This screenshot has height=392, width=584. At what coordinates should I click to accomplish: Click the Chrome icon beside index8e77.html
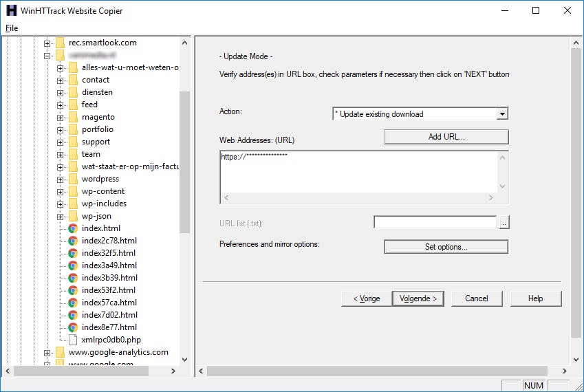click(x=73, y=327)
